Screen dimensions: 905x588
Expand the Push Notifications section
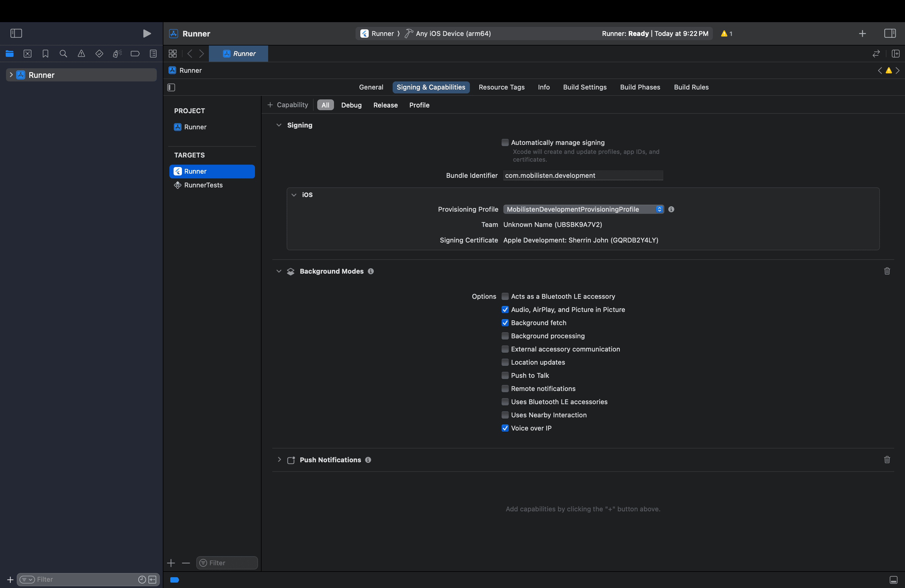coord(279,460)
